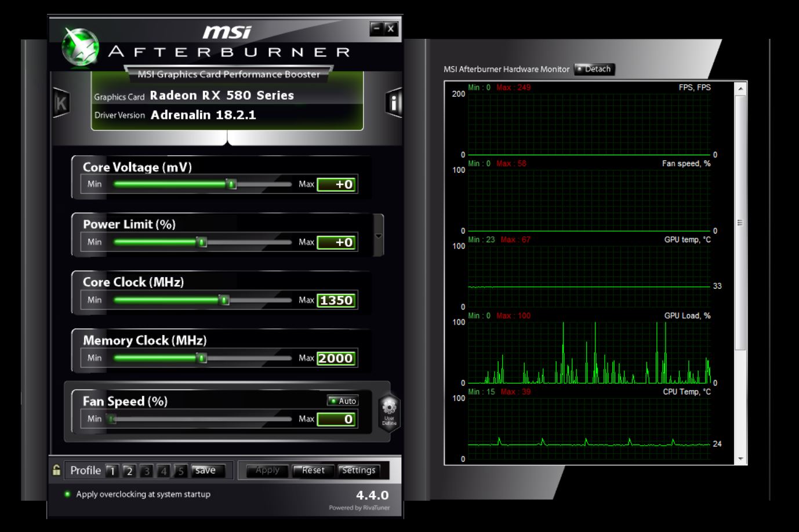Click the Memory Clock 2000 value field
The image size is (799, 532).
point(336,358)
